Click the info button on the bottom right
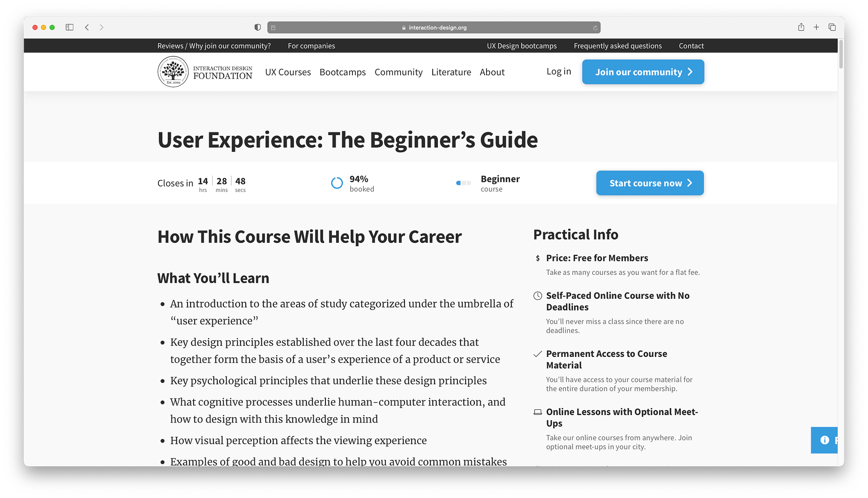This screenshot has height=498, width=868. tap(825, 440)
